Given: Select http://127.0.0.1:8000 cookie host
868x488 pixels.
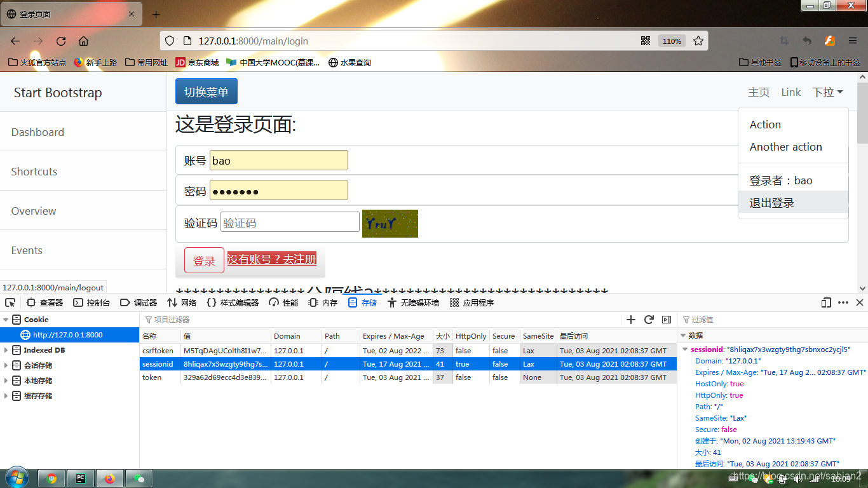Looking at the screenshot, I should click(x=69, y=335).
